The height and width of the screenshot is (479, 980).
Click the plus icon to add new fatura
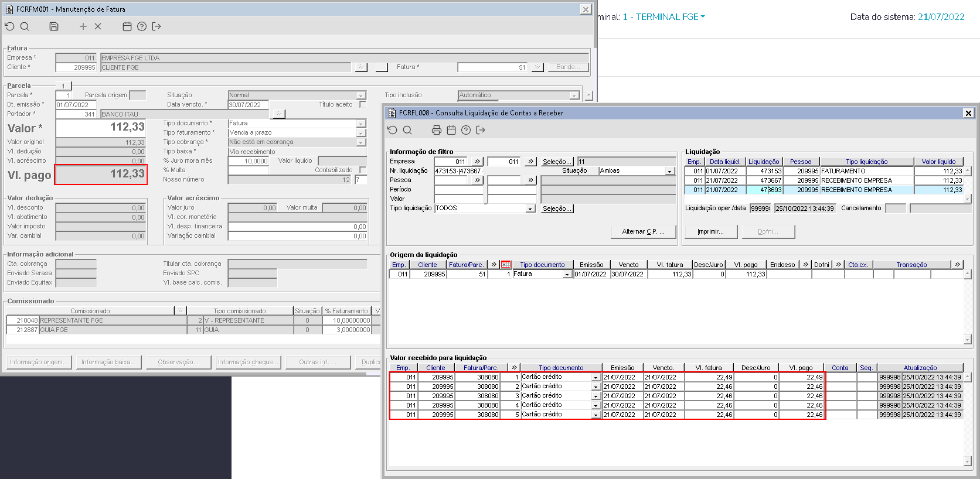click(83, 26)
